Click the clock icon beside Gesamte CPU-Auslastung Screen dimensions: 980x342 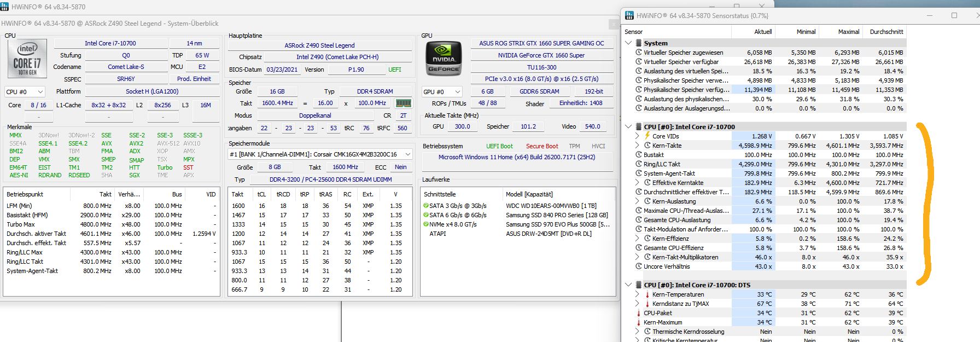[x=639, y=219]
